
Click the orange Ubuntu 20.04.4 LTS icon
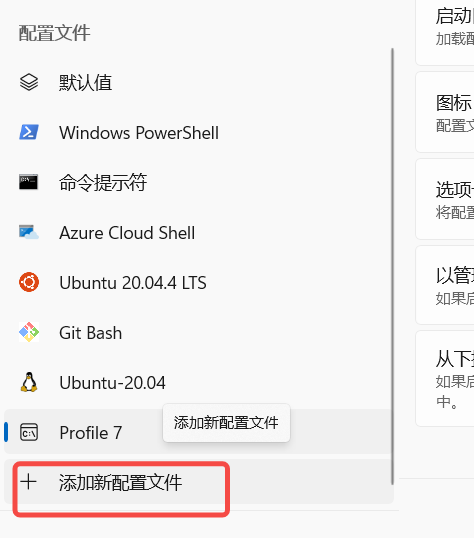29,282
